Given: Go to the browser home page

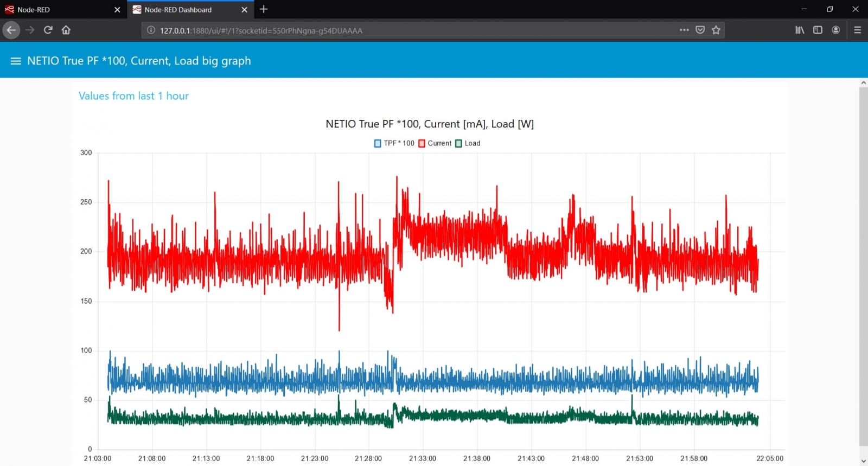Looking at the screenshot, I should pos(66,30).
